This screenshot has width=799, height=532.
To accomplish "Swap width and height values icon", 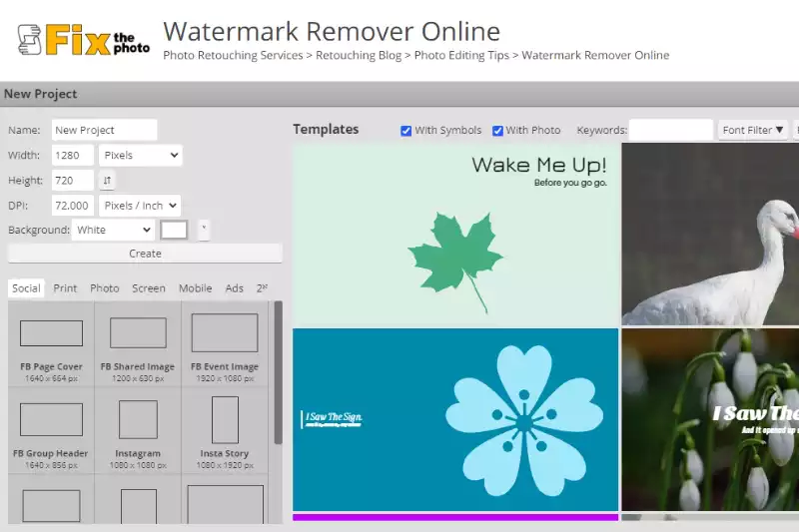I will [107, 181].
